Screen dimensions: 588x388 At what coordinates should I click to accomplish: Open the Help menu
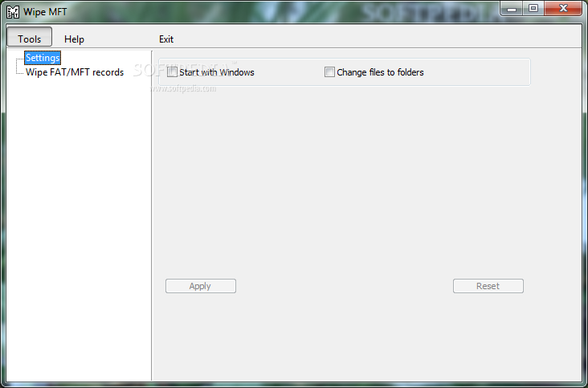click(x=74, y=39)
